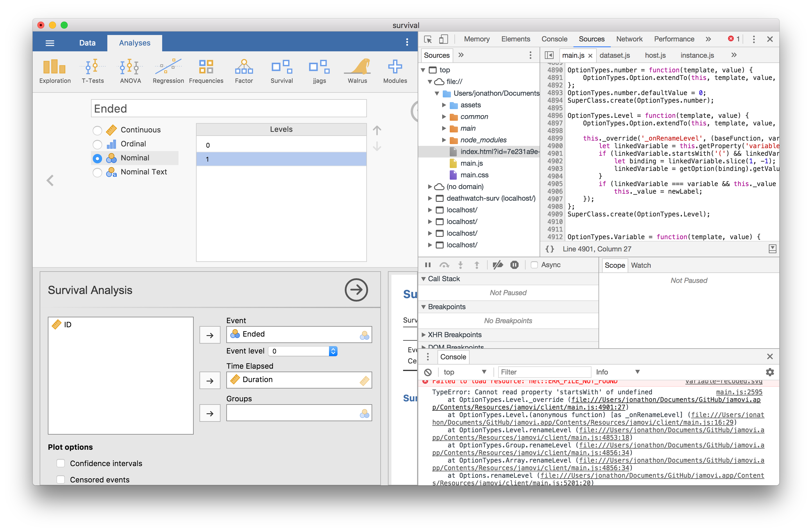Expand the XHR Breakpoints section
The height and width of the screenshot is (532, 812).
(423, 335)
